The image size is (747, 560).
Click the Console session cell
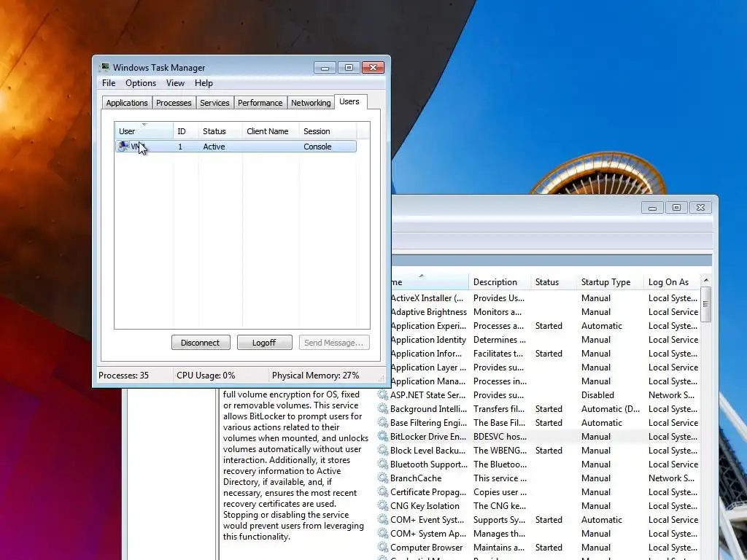[x=317, y=147]
